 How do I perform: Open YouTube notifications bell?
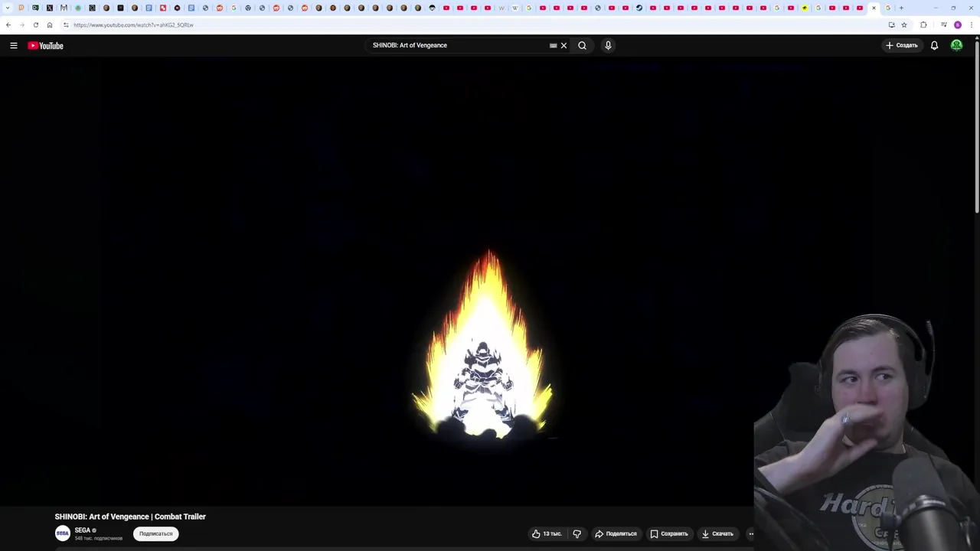pyautogui.click(x=934, y=45)
